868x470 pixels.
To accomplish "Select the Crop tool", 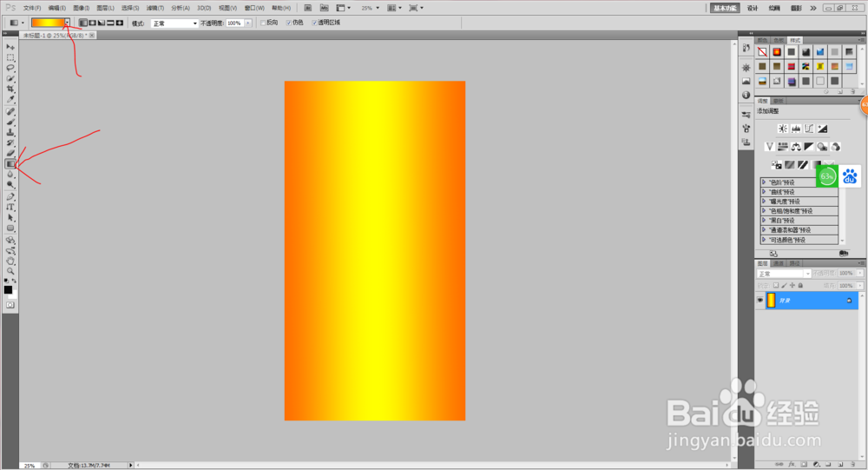I will pyautogui.click(x=10, y=89).
